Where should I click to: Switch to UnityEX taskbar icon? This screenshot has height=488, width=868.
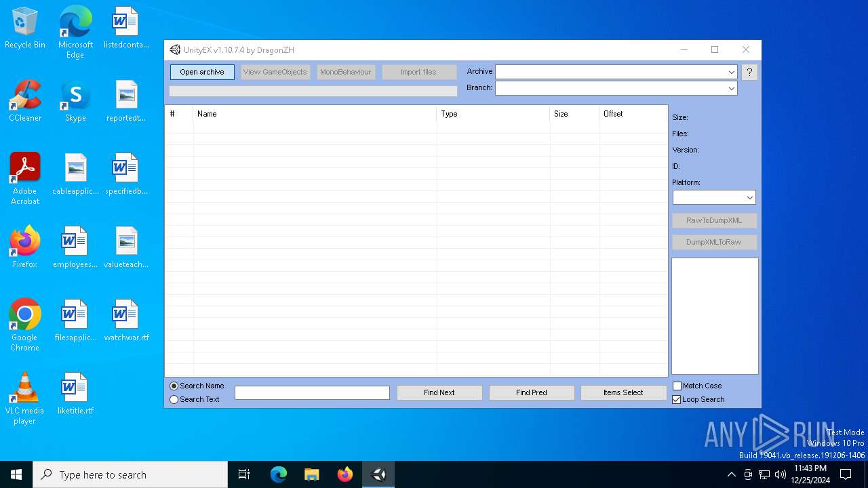click(378, 474)
